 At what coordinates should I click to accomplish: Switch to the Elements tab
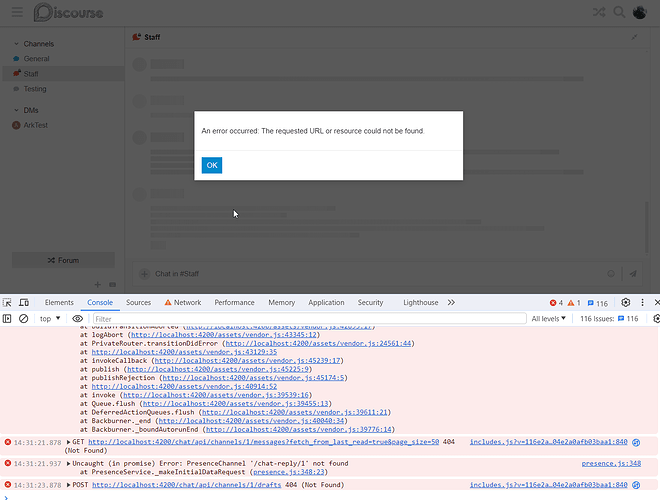59,303
